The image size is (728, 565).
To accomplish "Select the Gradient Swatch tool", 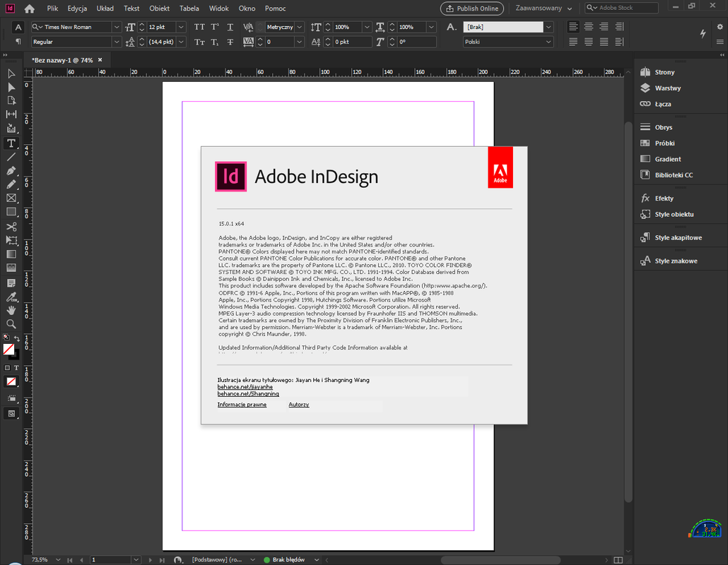I will pos(11,254).
